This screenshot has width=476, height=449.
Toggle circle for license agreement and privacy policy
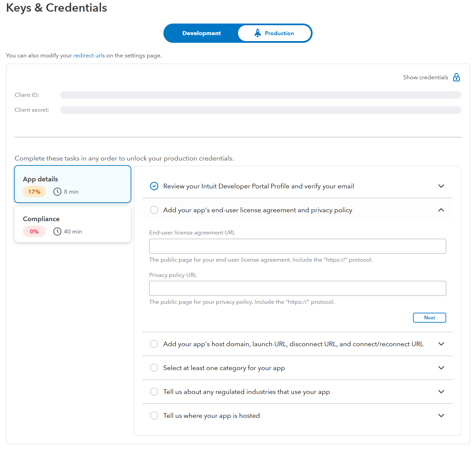(x=154, y=210)
